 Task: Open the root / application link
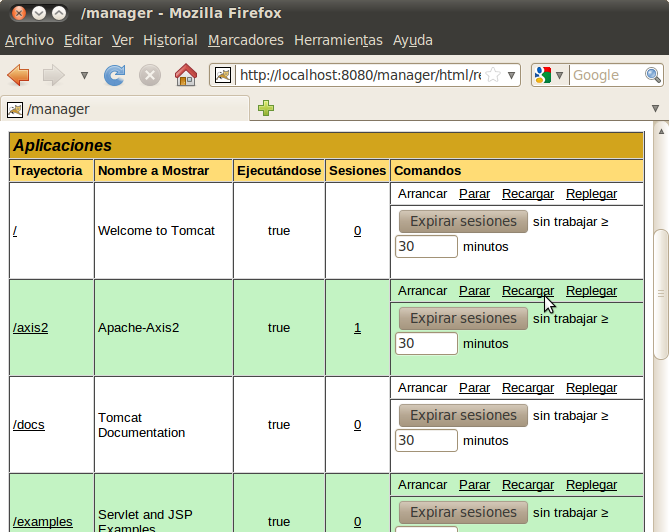[x=15, y=231]
